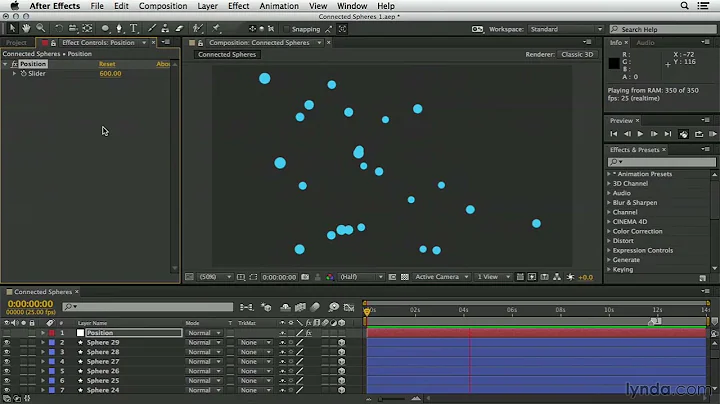Click the Connected Spheres breadcrumb button
720x404 pixels.
pos(227,54)
